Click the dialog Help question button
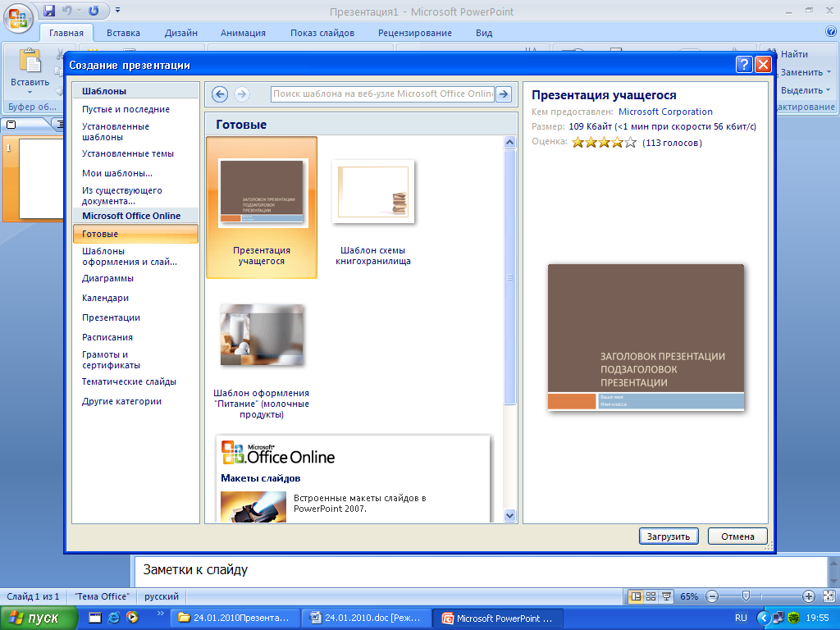 click(x=743, y=65)
